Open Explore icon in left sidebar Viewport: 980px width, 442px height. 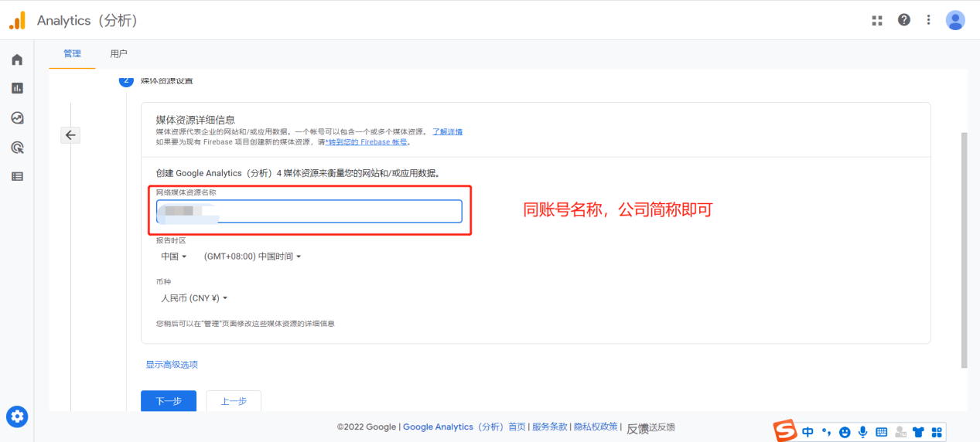pos(17,117)
